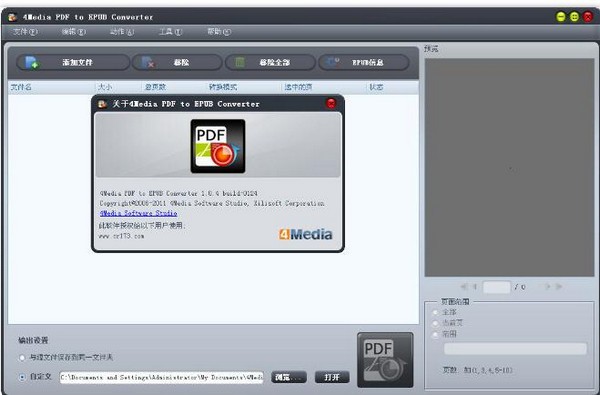Sort by the 选中的页 column header
This screenshot has width=600, height=395.
click(324, 87)
